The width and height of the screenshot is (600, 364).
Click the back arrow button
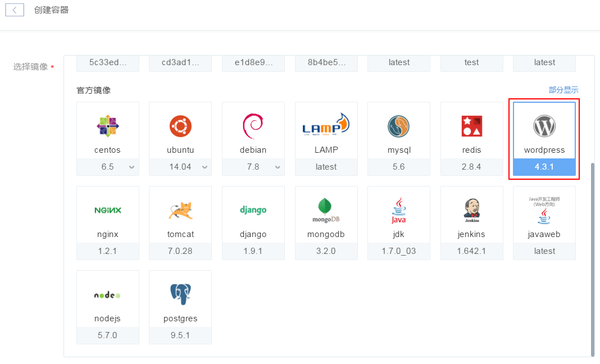pos(15,10)
